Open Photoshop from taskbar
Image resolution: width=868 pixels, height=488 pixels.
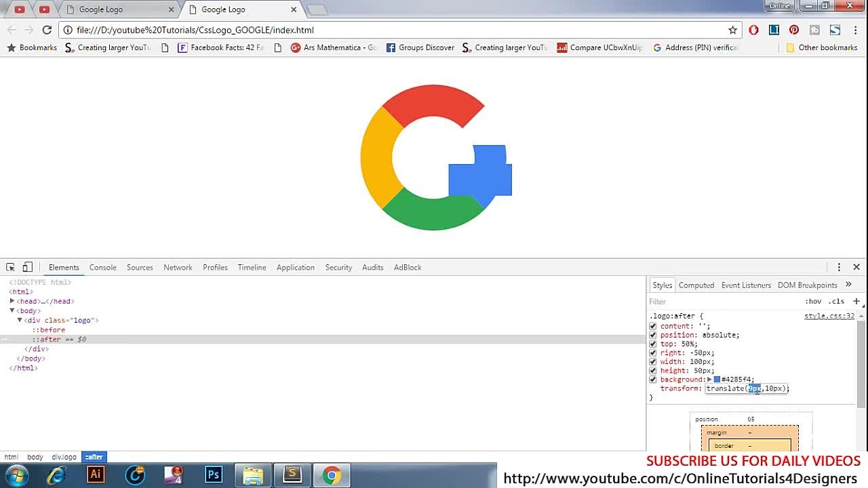(x=214, y=475)
